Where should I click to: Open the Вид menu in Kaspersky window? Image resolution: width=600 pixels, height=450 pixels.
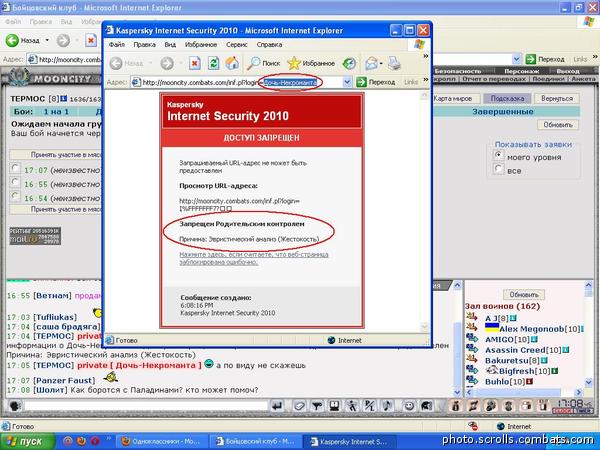[x=170, y=45]
